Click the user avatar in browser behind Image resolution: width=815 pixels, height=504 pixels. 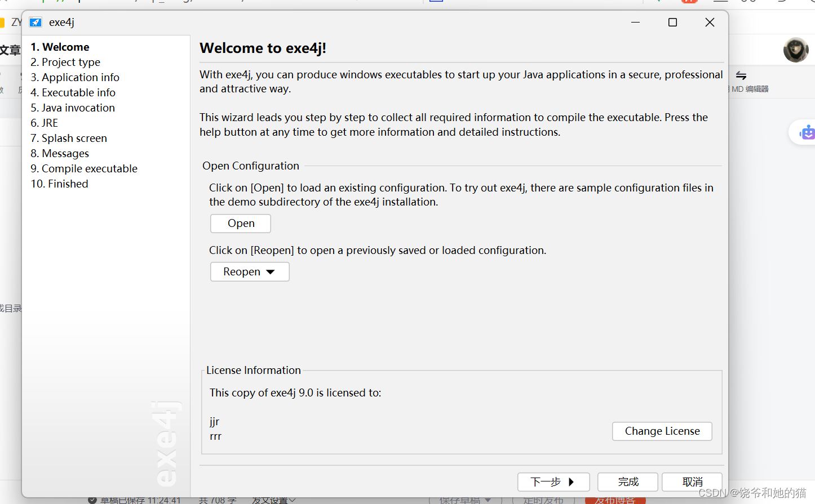[796, 50]
